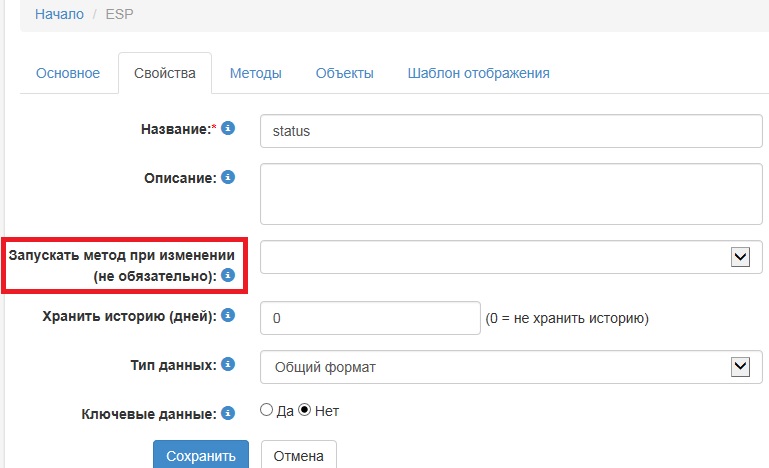The image size is (769, 468).
Task: Switch to the Основное tab
Action: (x=68, y=73)
